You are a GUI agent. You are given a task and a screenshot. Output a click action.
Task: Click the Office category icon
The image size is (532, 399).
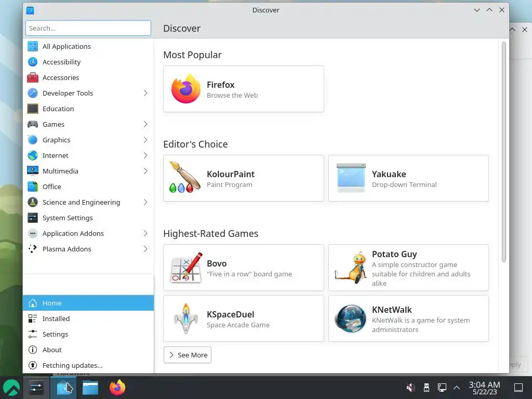pyautogui.click(x=33, y=187)
